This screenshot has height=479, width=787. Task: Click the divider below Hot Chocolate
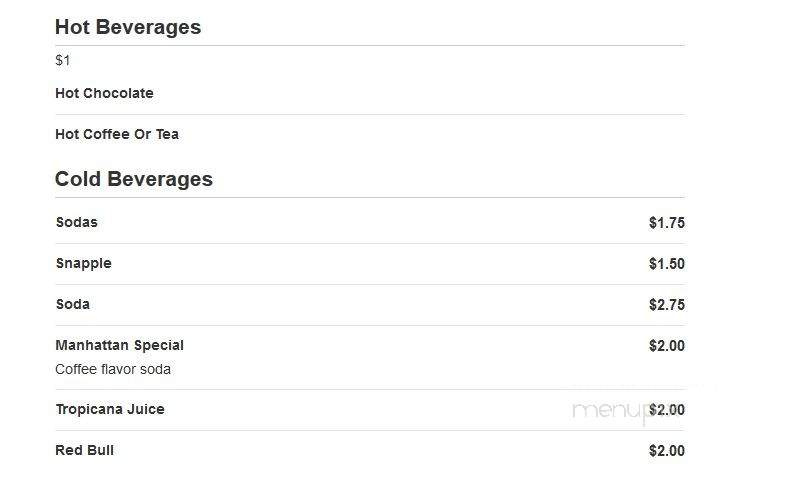370,114
